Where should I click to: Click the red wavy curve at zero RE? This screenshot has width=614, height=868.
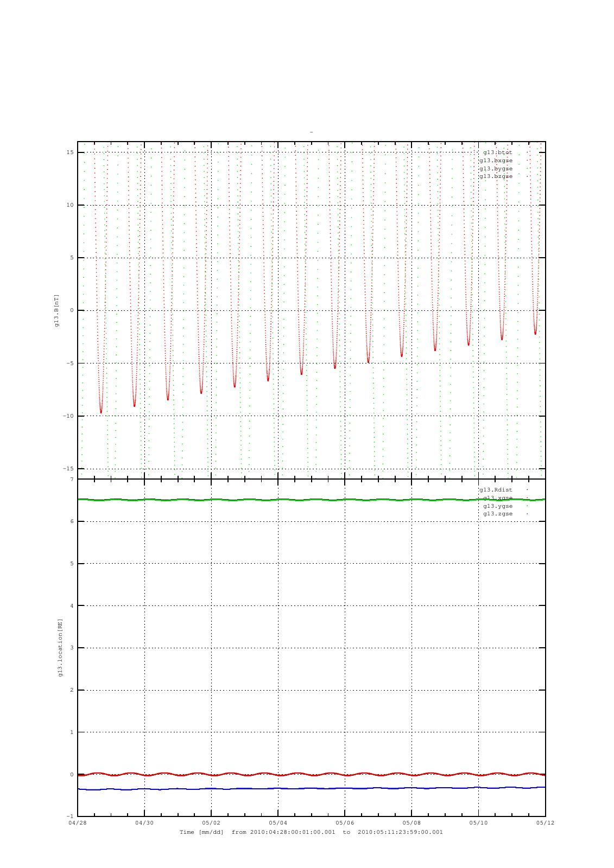[x=312, y=774]
